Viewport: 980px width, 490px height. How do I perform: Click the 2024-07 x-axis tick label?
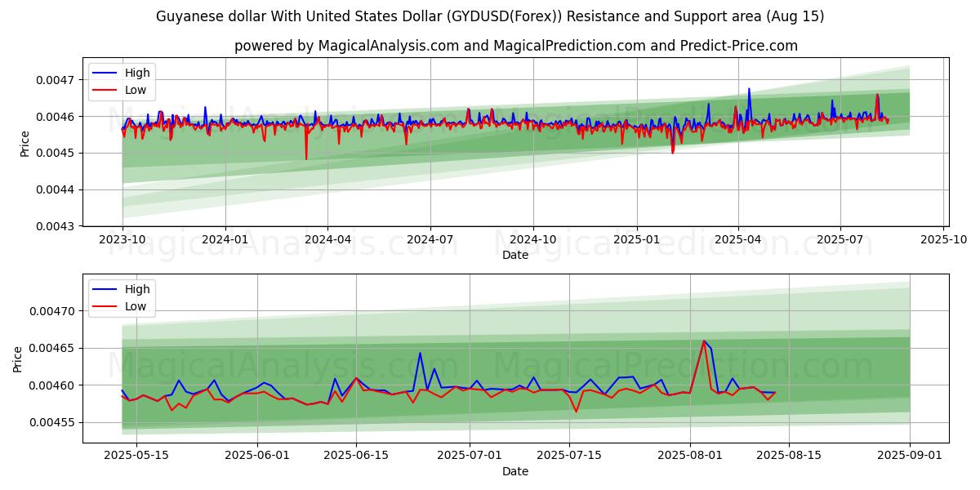point(430,240)
